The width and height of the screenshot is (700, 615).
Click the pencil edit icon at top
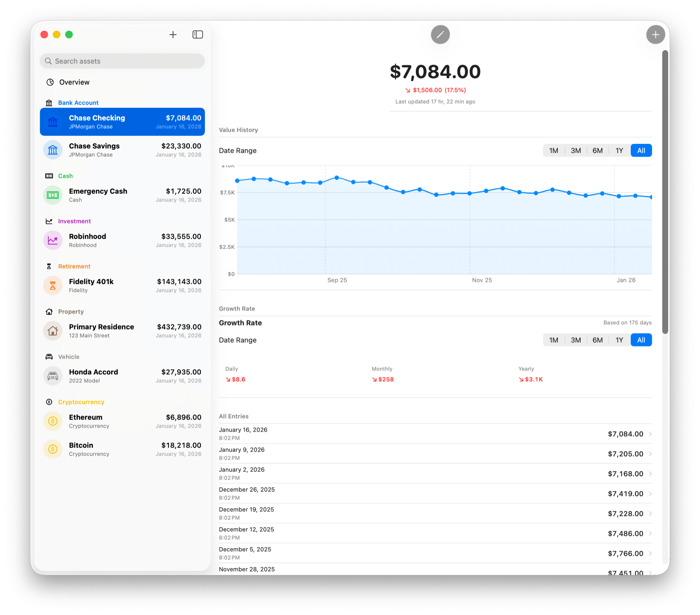tap(440, 35)
